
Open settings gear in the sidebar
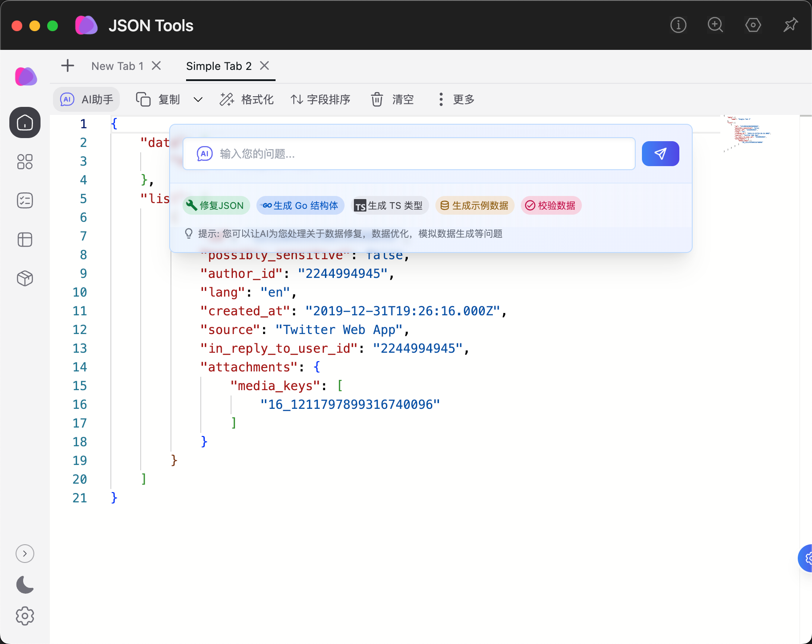coord(25,616)
